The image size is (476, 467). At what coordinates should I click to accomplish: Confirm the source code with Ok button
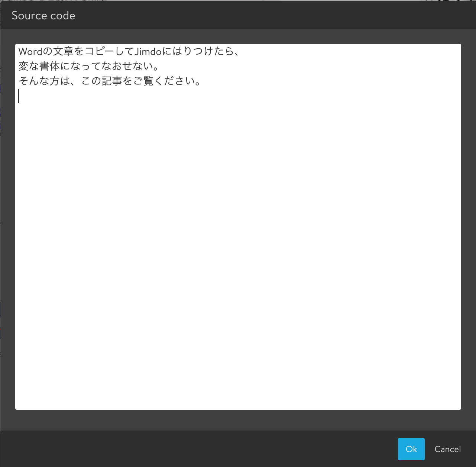[411, 449]
